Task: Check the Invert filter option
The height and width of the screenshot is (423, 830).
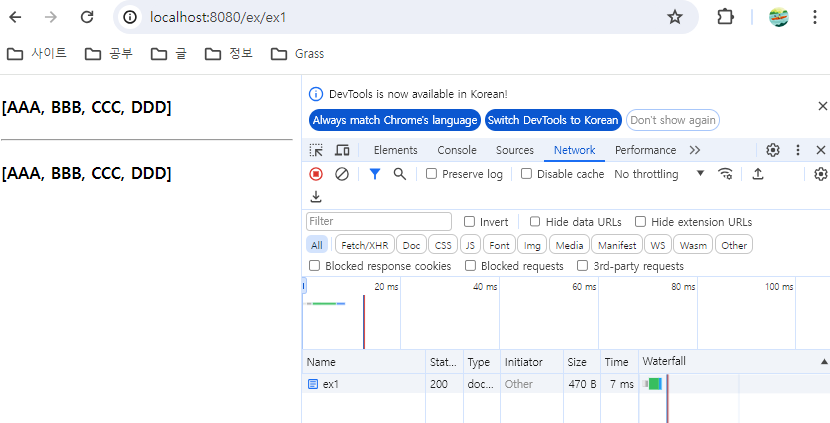Action: 470,221
